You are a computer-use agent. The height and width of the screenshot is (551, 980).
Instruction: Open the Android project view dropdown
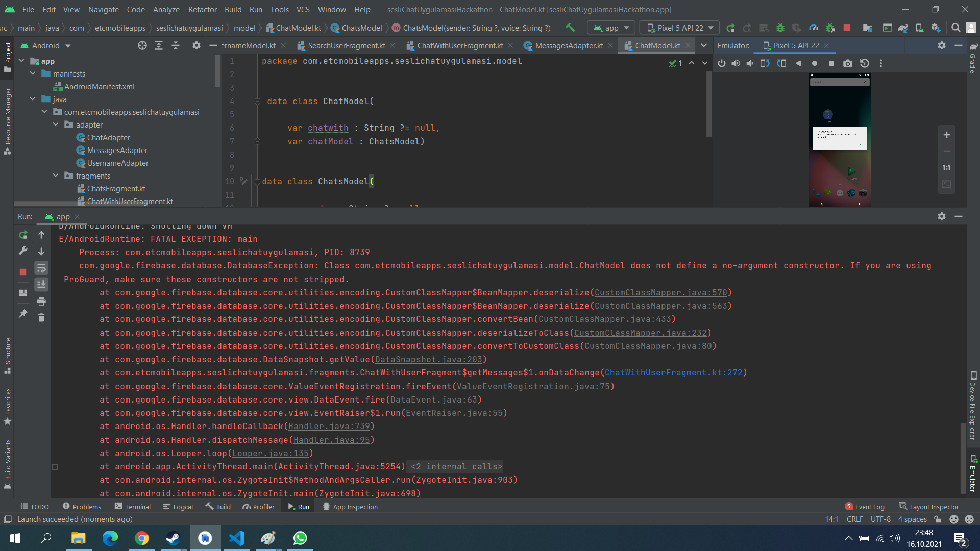pos(45,45)
